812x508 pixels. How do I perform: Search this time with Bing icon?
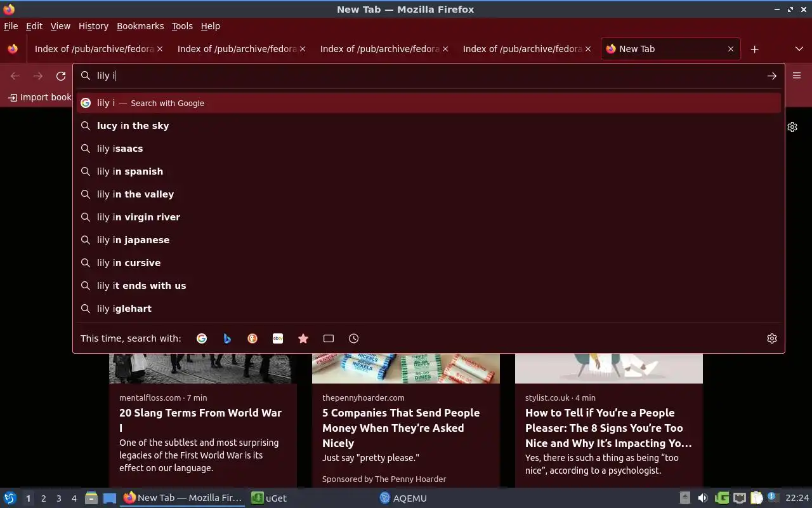[x=227, y=338]
